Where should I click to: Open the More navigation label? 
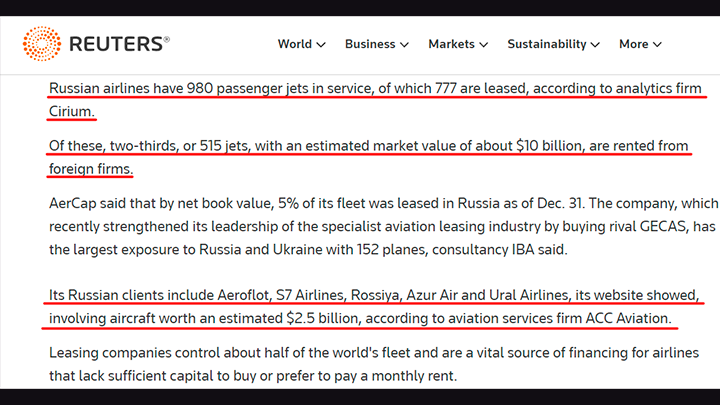[x=633, y=44]
